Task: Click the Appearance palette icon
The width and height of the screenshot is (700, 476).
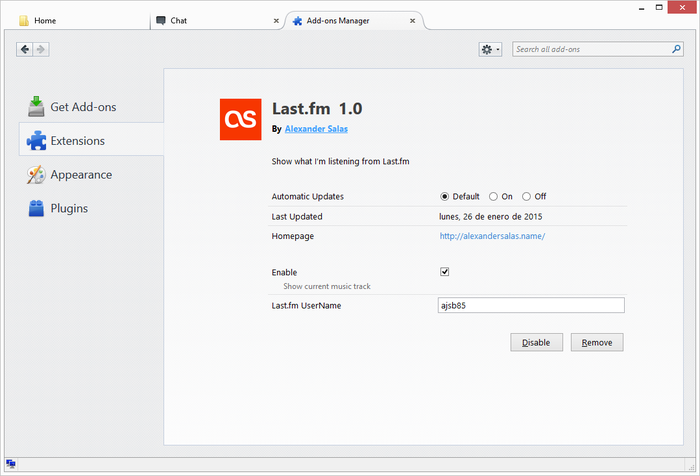Action: (x=36, y=175)
